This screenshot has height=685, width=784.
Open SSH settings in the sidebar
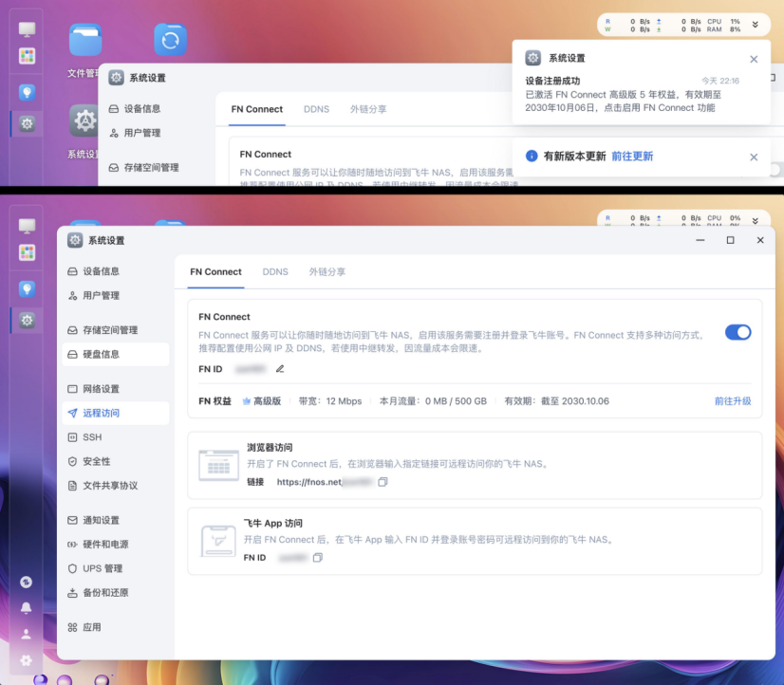coord(116,437)
